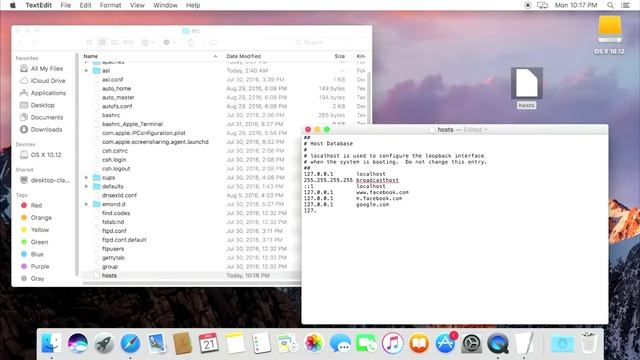Open Spotlight search in menu bar
Screen dimensions: 640x360
[x=610, y=5]
